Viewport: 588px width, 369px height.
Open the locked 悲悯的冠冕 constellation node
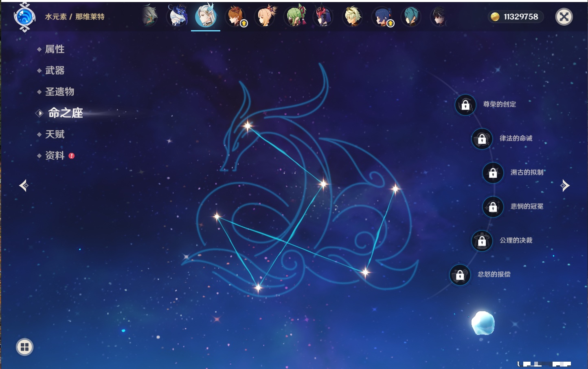(x=493, y=207)
